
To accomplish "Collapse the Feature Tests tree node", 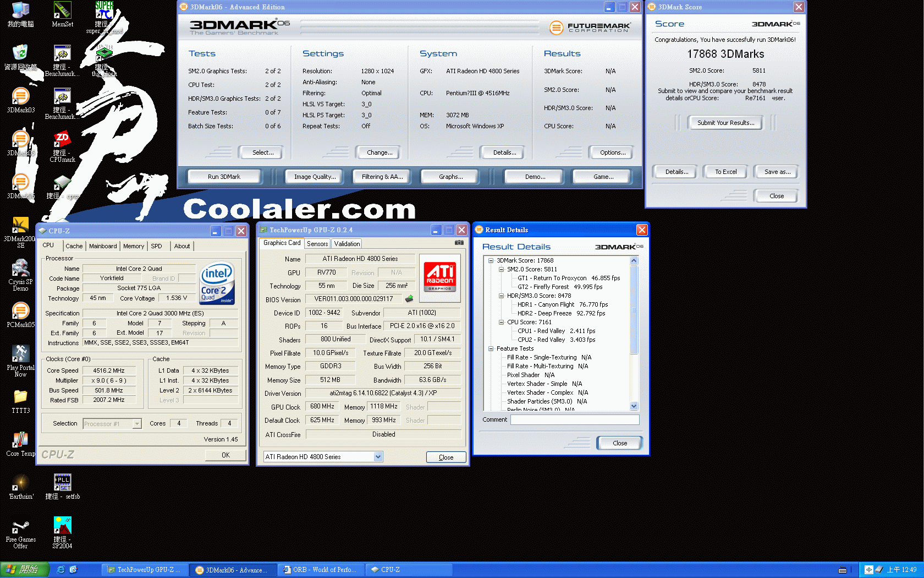I will pyautogui.click(x=491, y=348).
